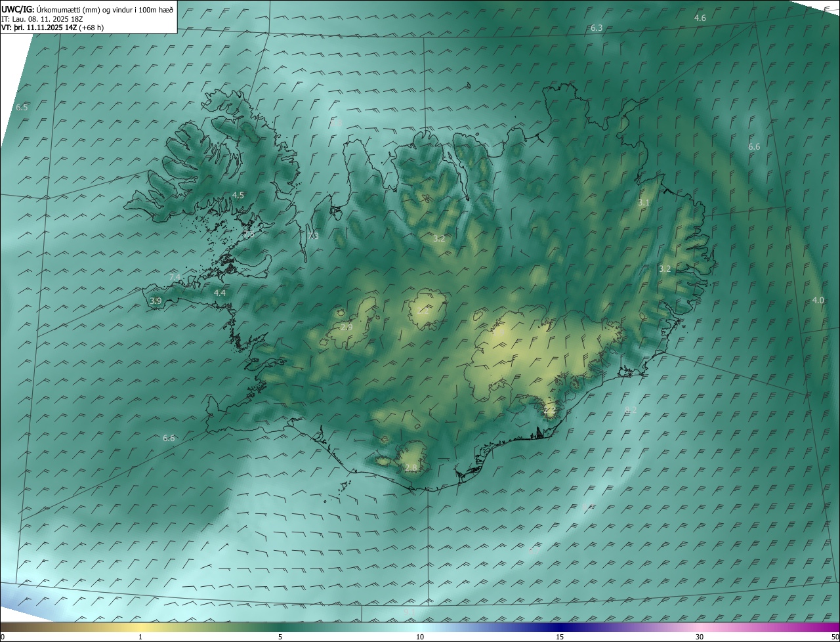Click the 15 label on the colorbar
Screen dimensions: 840x642
tap(560, 637)
